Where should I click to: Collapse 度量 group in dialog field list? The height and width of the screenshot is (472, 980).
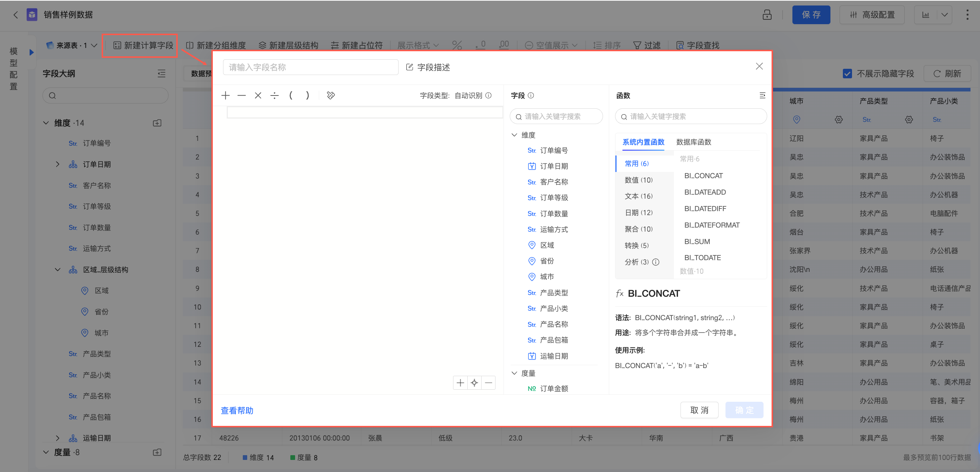tap(514, 373)
